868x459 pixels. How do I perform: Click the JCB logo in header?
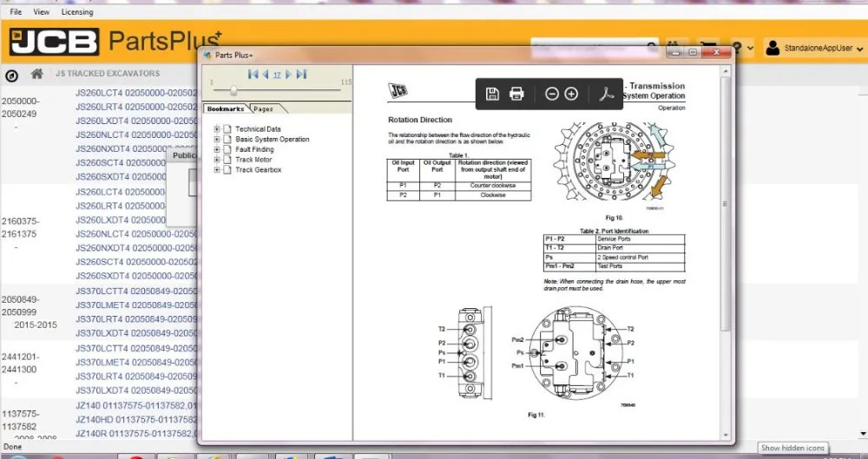pyautogui.click(x=54, y=42)
